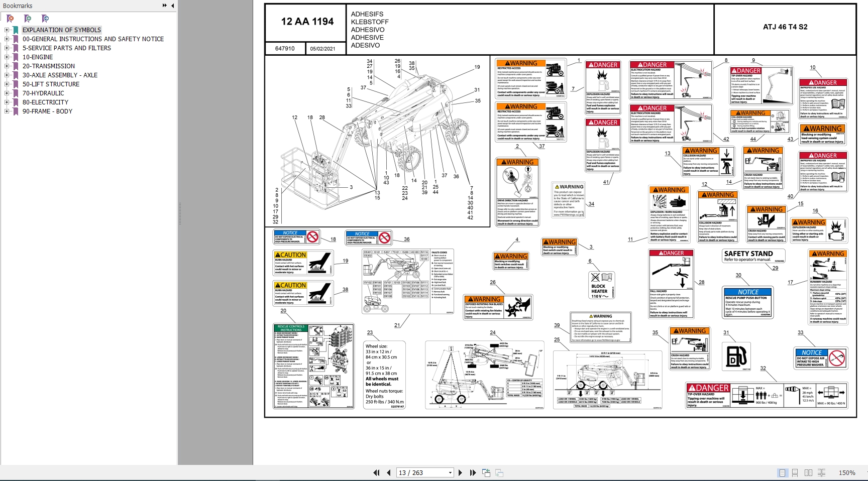Viewport: 868px width, 481px height.
Task: Jump to the last page
Action: point(473,472)
